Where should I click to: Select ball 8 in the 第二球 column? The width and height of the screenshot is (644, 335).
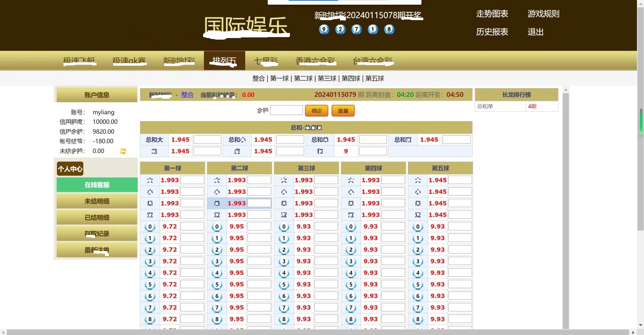pyautogui.click(x=217, y=319)
